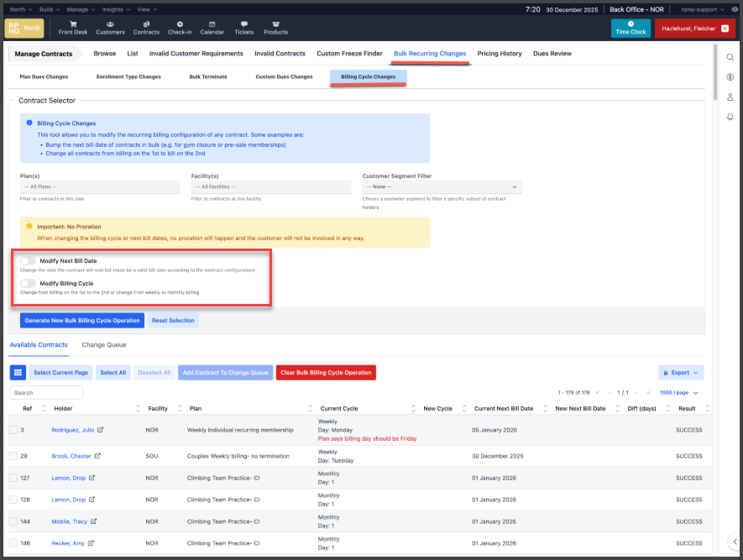This screenshot has width=743, height=560.
Task: Open the Customer Segment Filter dropdown
Action: click(442, 186)
